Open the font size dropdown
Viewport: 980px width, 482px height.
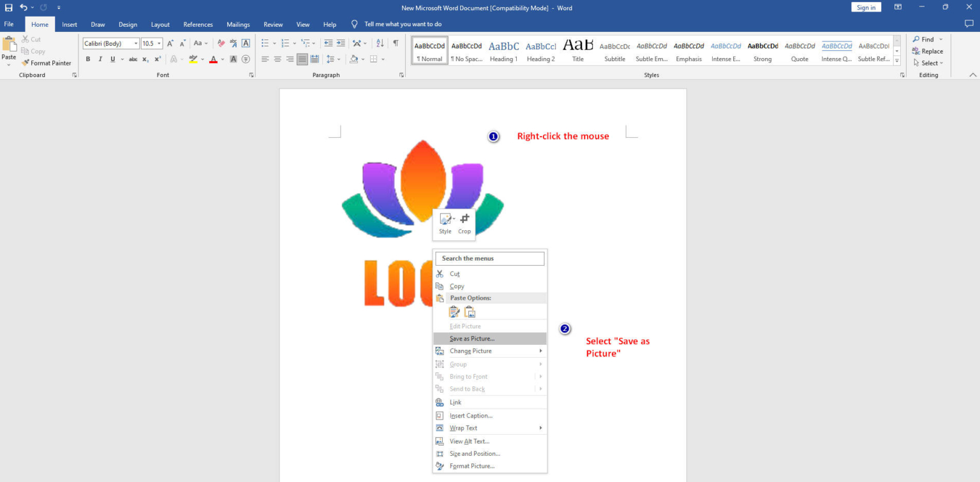[160, 43]
